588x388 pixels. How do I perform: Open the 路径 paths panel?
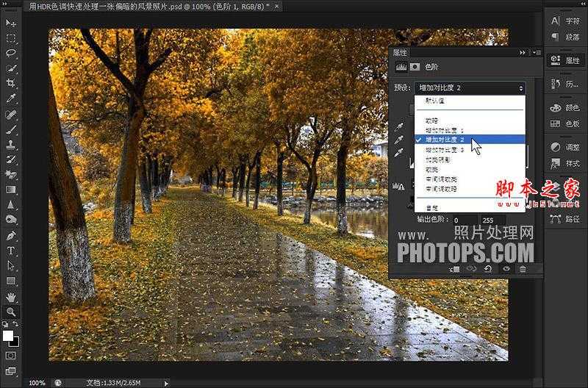565,218
